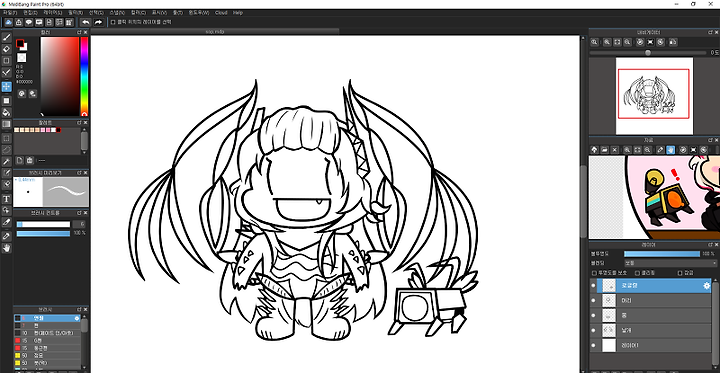Toggle visibility of the second layer
The image size is (720, 373).
(593, 300)
